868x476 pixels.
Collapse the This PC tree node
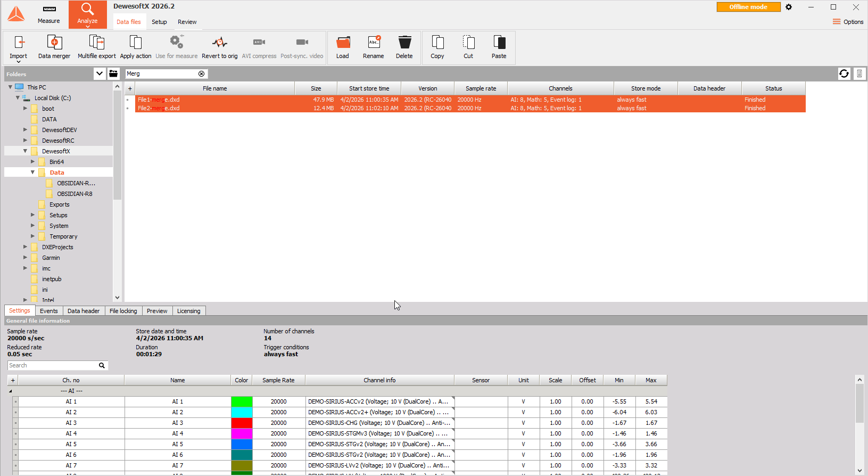click(x=10, y=87)
